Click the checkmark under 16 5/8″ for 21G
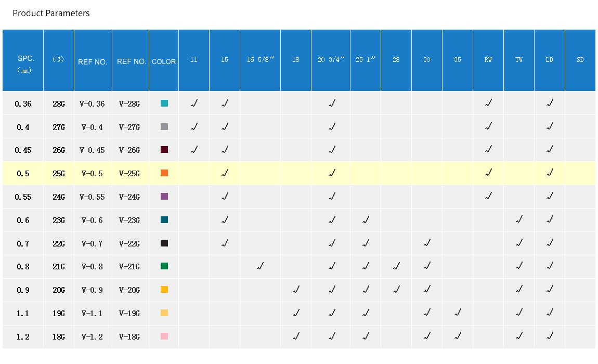This screenshot has height=364, width=598. 260,266
